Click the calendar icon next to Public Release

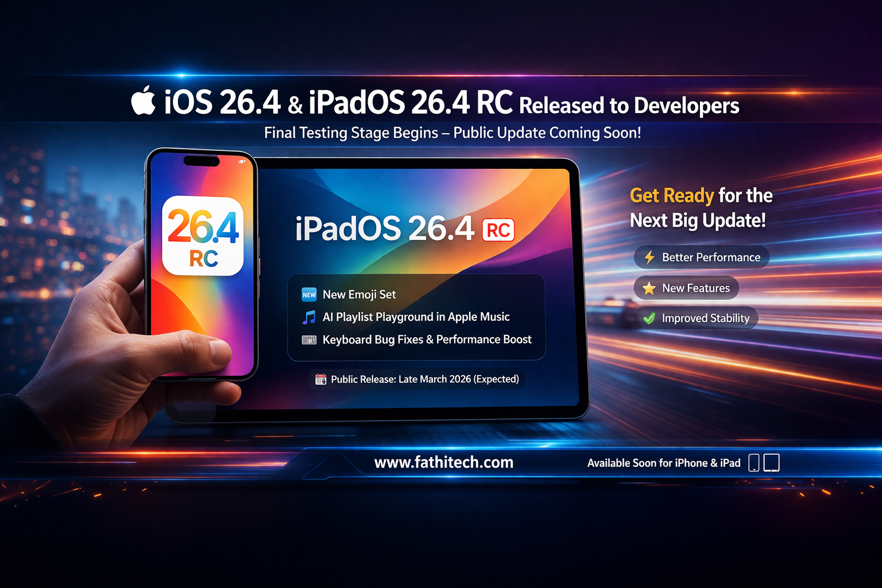pyautogui.click(x=321, y=379)
